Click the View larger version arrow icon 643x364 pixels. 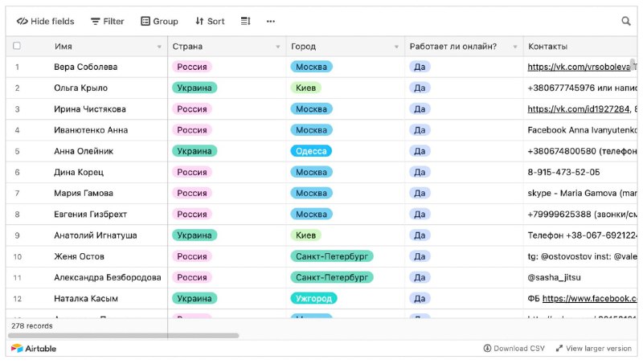click(559, 349)
